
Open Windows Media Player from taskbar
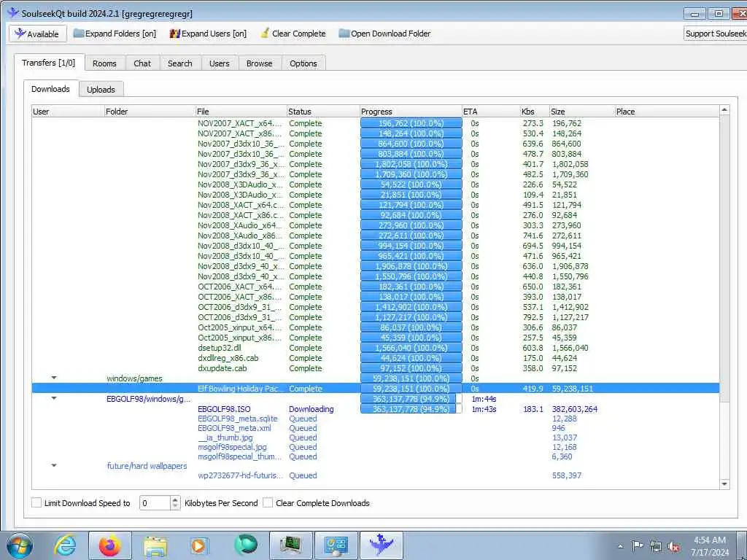pos(199,545)
